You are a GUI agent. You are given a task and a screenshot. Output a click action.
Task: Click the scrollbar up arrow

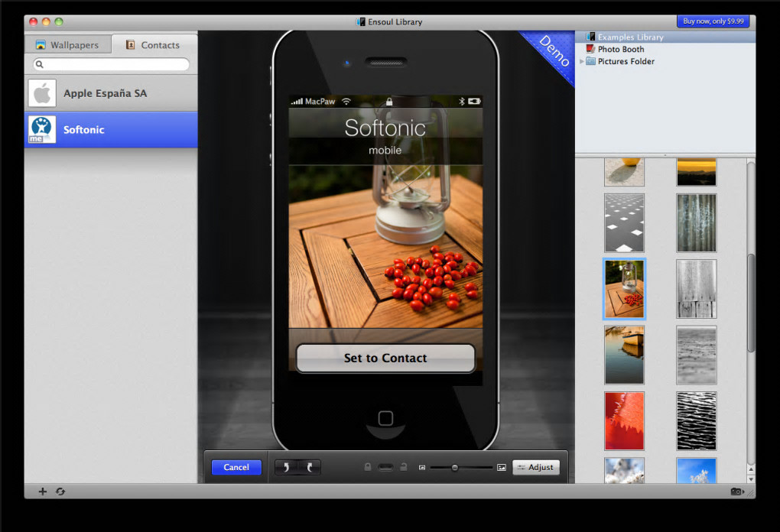(751, 469)
